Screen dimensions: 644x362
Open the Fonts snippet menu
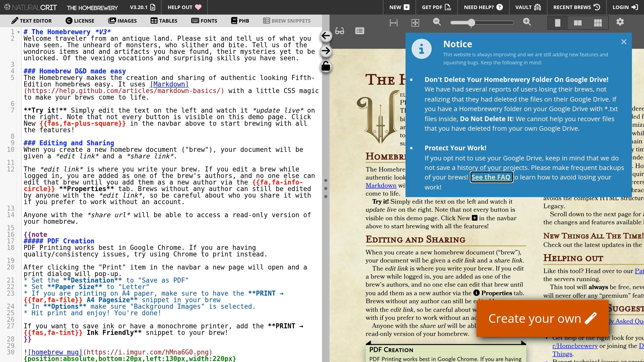tap(204, 21)
